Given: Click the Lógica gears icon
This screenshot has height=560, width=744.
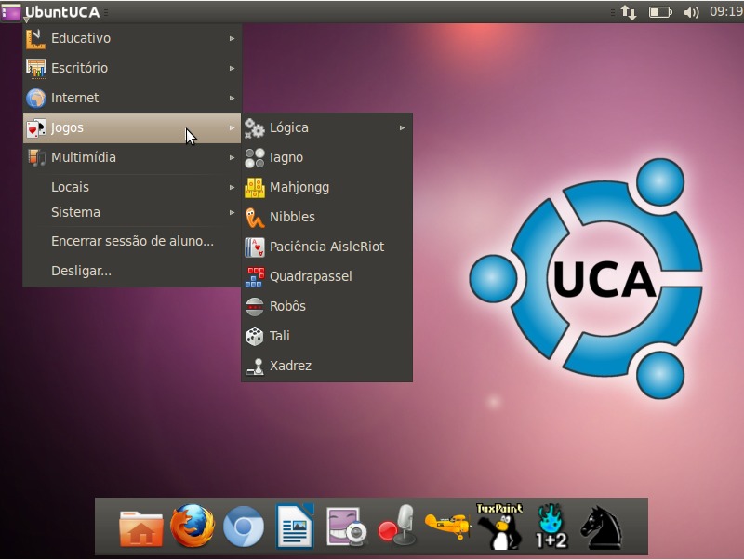Looking at the screenshot, I should [255, 128].
